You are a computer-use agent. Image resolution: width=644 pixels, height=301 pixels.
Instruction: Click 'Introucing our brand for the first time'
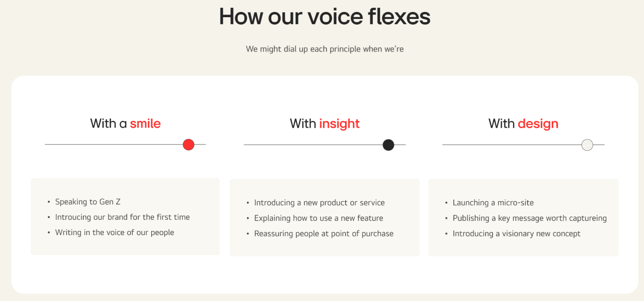coord(122,217)
